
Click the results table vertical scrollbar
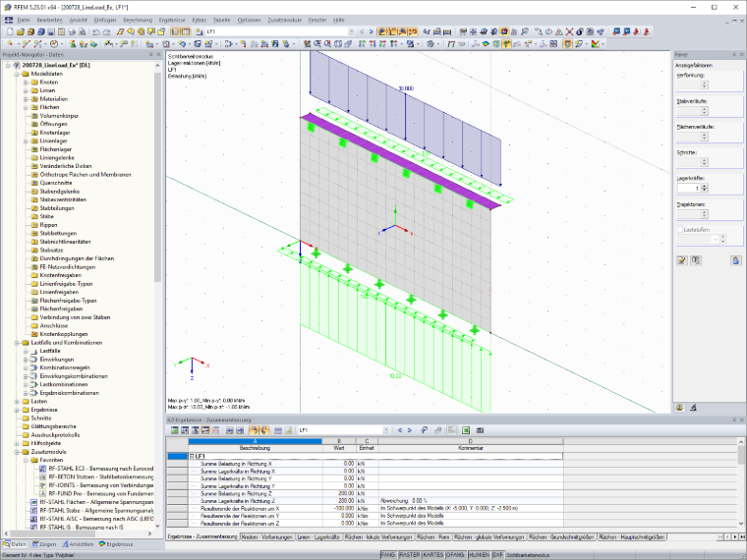click(741, 455)
